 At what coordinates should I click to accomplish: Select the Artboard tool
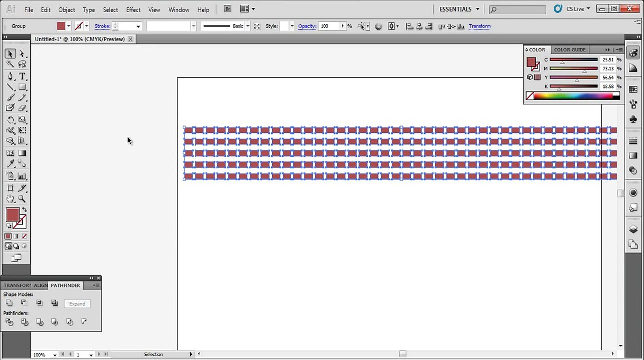click(x=10, y=188)
